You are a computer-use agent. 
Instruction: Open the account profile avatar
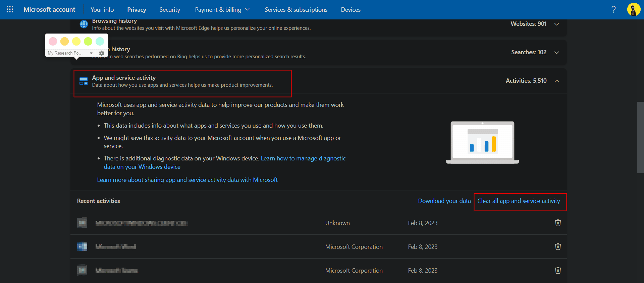click(x=634, y=9)
